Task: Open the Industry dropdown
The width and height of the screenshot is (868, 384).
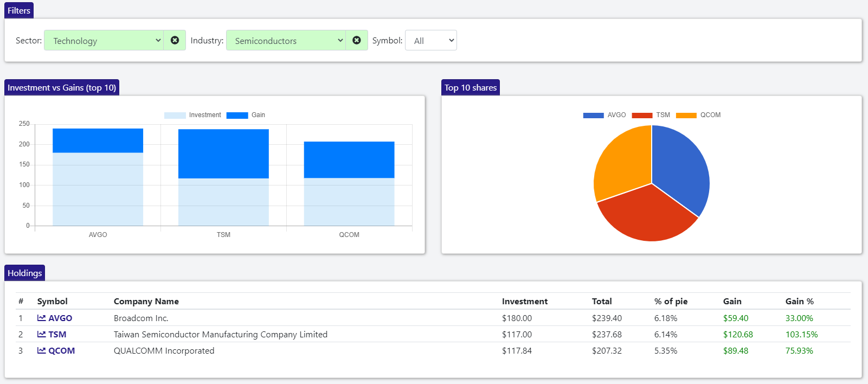Action: pyautogui.click(x=286, y=40)
